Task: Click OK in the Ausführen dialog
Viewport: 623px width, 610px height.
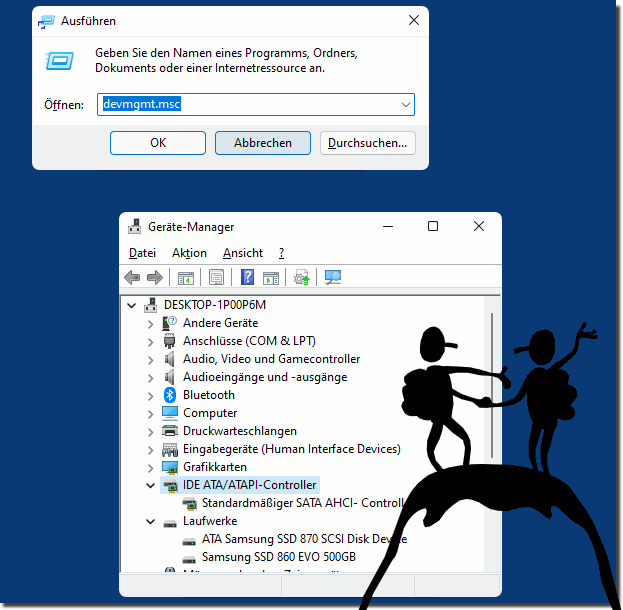Action: click(158, 143)
